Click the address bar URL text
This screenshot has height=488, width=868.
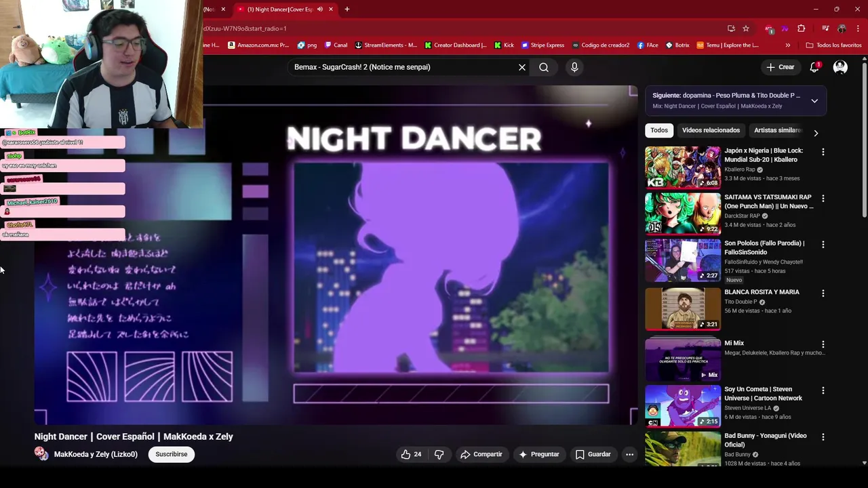tap(245, 28)
